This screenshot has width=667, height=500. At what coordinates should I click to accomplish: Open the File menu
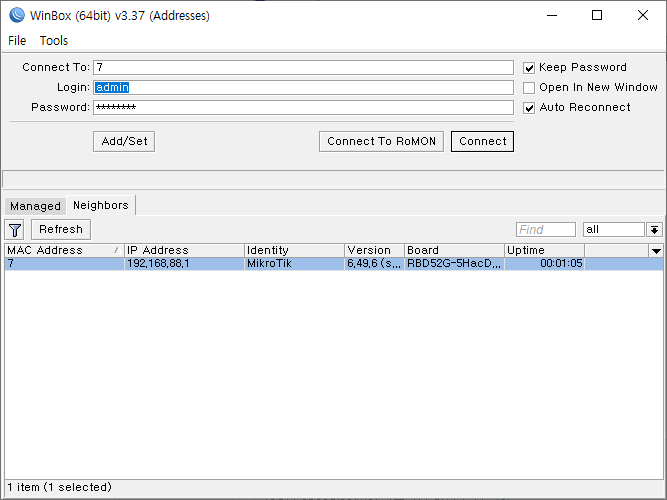coord(17,40)
